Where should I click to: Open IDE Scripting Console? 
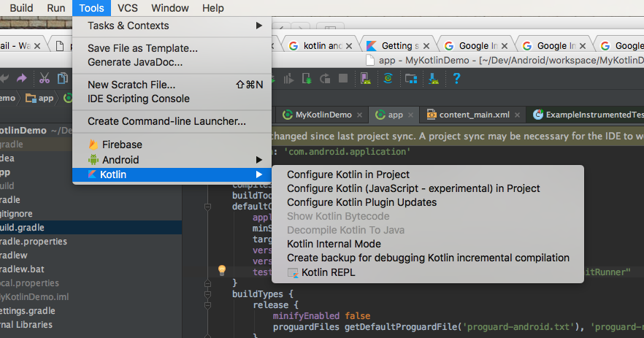point(172,99)
